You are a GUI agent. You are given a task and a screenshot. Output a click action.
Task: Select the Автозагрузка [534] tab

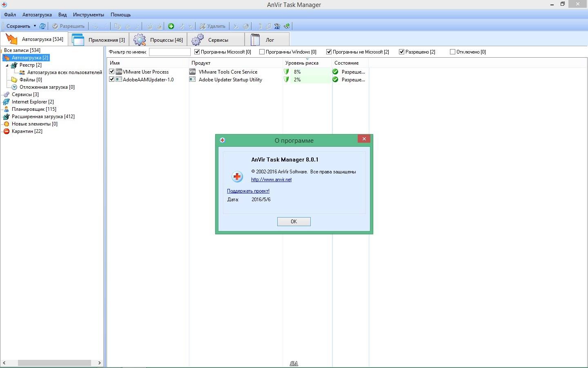(x=35, y=39)
